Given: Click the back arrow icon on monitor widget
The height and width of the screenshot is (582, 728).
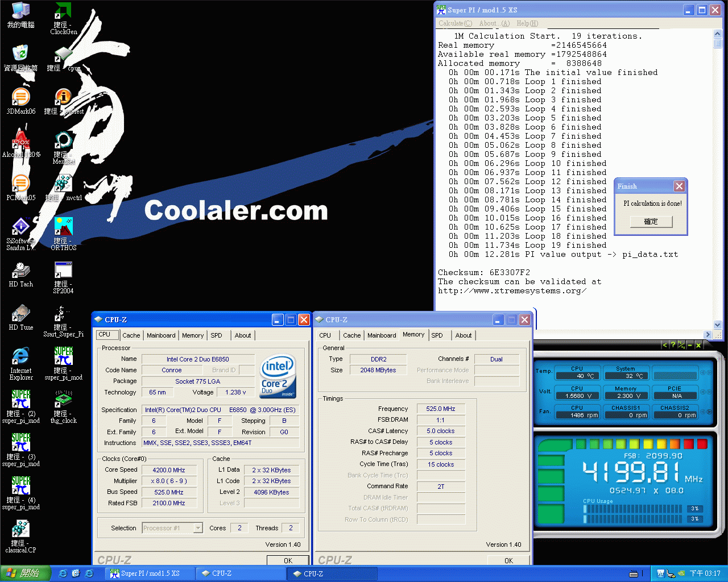Looking at the screenshot, I should 664,345.
